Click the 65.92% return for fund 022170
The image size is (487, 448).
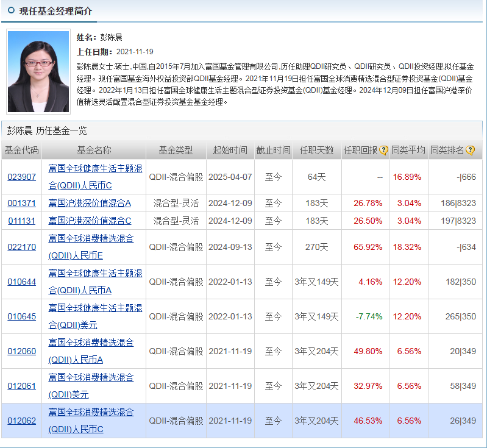(x=368, y=247)
